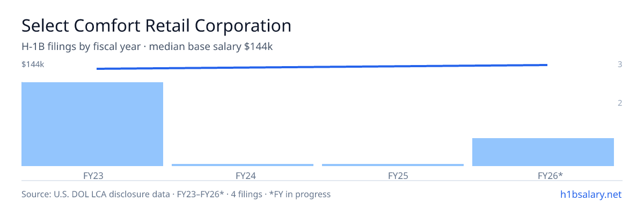
Task: Select the thin FY25 filings bar
Action: 393,164
